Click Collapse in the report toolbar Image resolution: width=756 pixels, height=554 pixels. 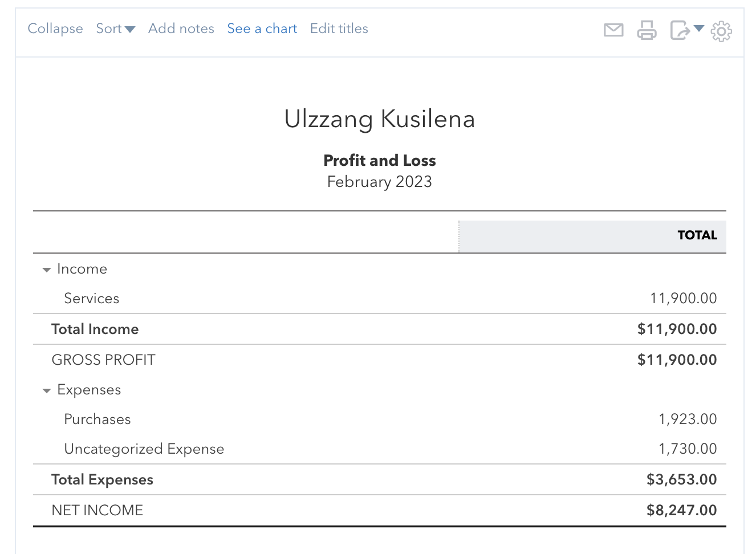tap(55, 28)
